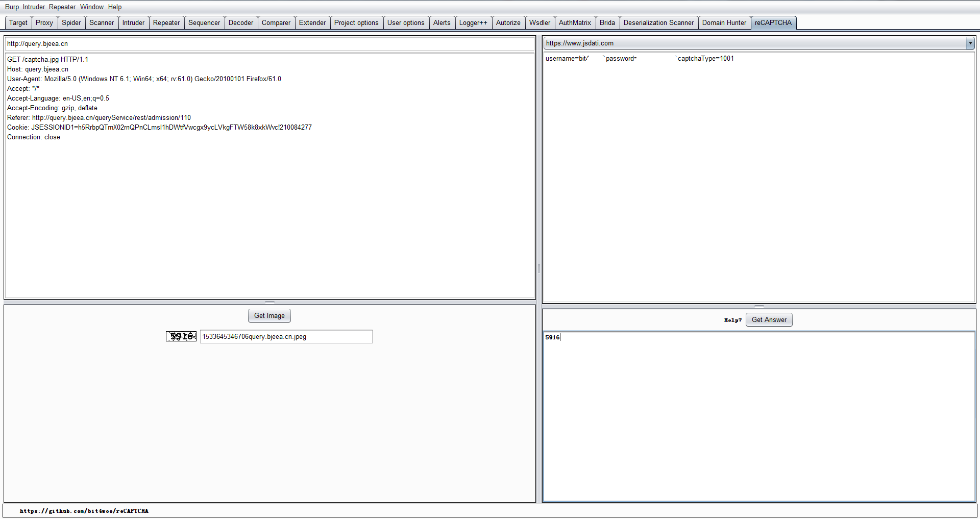
Task: Switch to the Logger++ tab
Action: pyautogui.click(x=473, y=22)
